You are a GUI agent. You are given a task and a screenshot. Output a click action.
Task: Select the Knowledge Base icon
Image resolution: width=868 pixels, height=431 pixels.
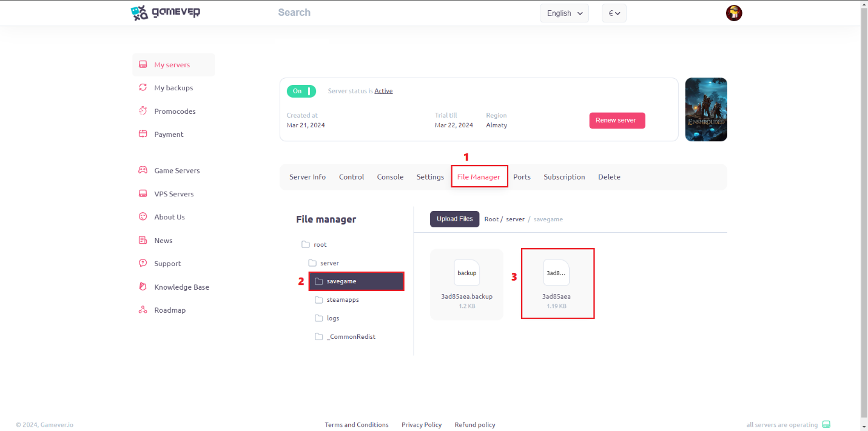(x=143, y=287)
